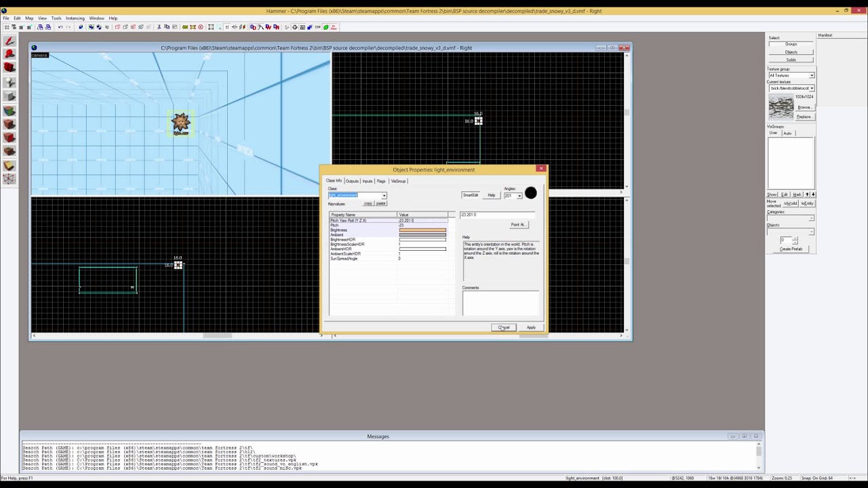
Task: Select the gray Block tool
Action: (x=9, y=96)
